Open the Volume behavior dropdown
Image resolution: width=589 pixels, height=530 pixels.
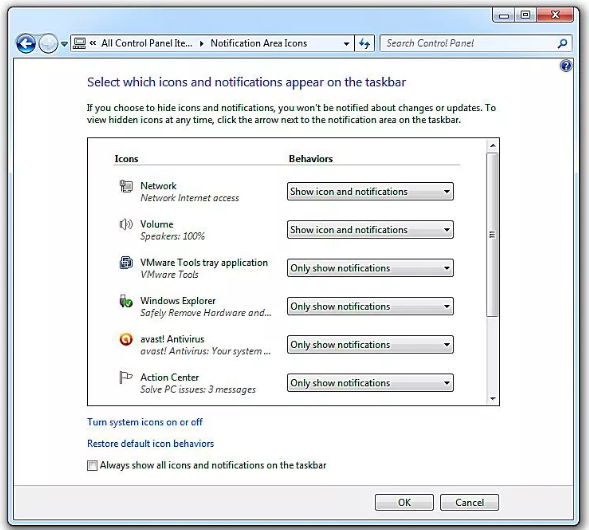370,230
